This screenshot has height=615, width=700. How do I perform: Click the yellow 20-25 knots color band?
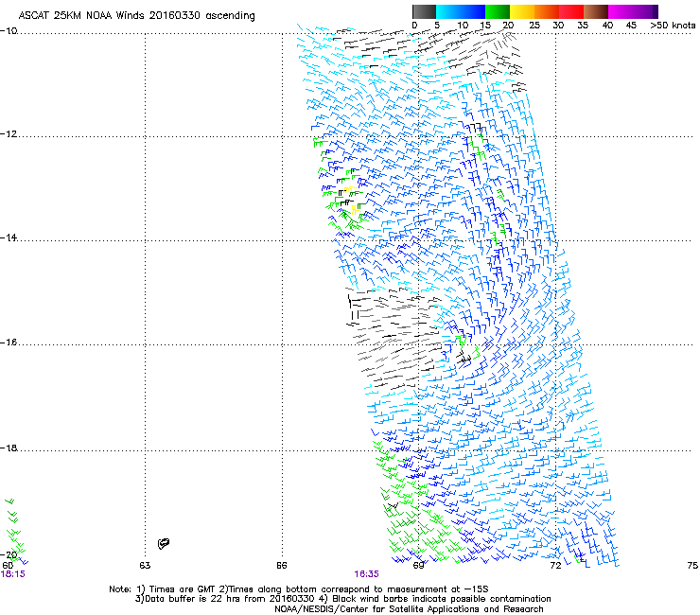point(522,11)
